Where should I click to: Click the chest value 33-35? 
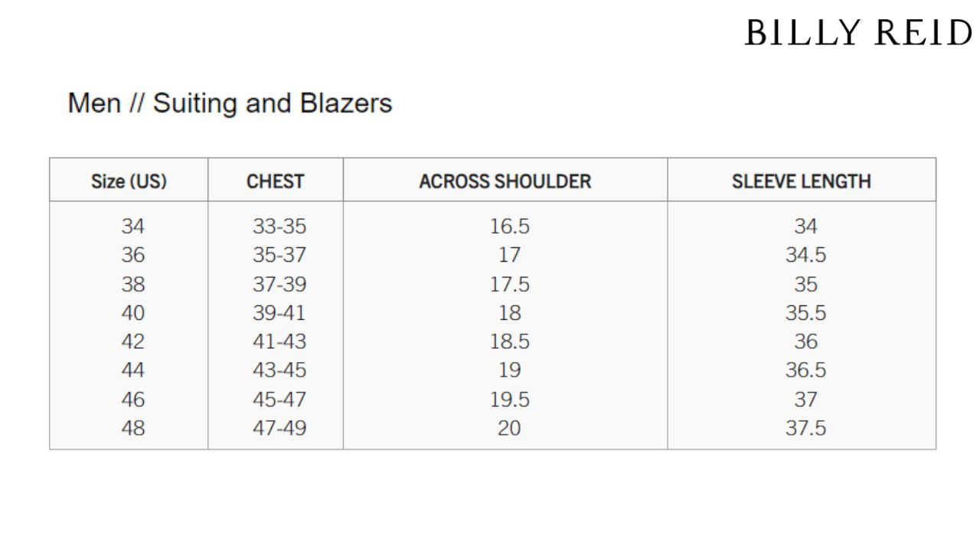279,227
